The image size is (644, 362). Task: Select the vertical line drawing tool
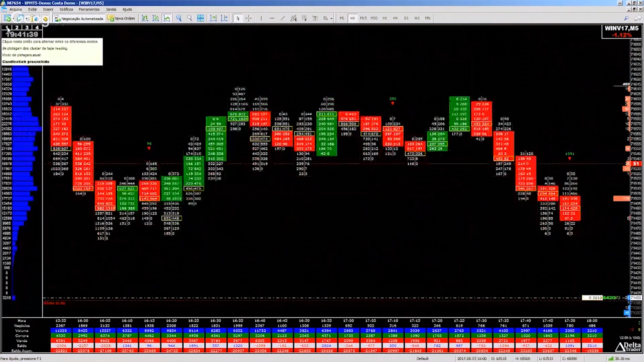pos(261,19)
